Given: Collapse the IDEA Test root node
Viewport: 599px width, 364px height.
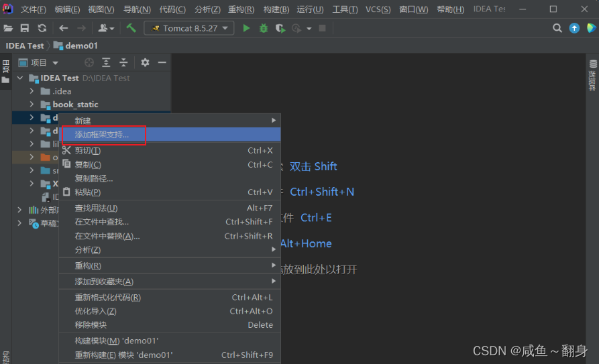Looking at the screenshot, I should pyautogui.click(x=20, y=78).
